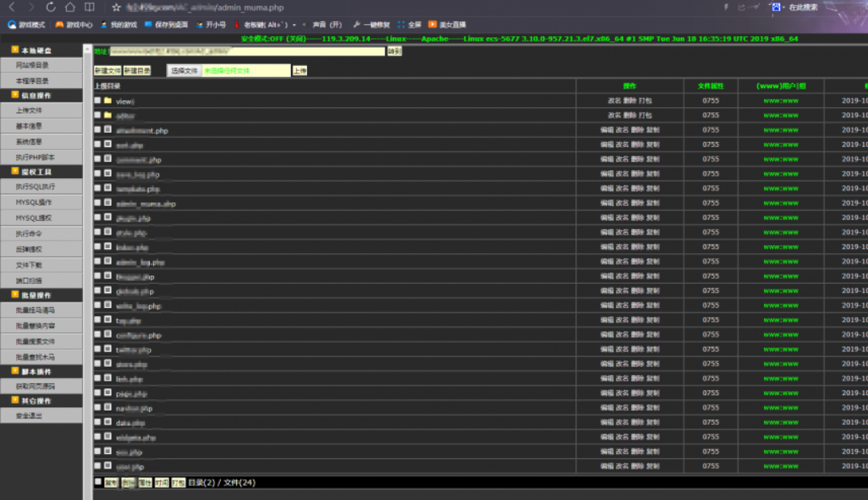
Task: Open the 游戏中心 toolbar shortcut
Action: point(73,24)
